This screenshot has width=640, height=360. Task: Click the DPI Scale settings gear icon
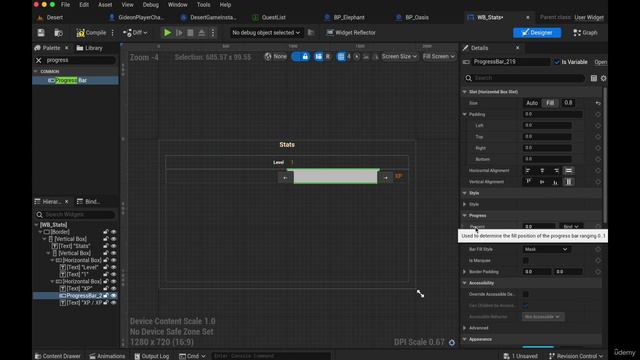(452, 342)
